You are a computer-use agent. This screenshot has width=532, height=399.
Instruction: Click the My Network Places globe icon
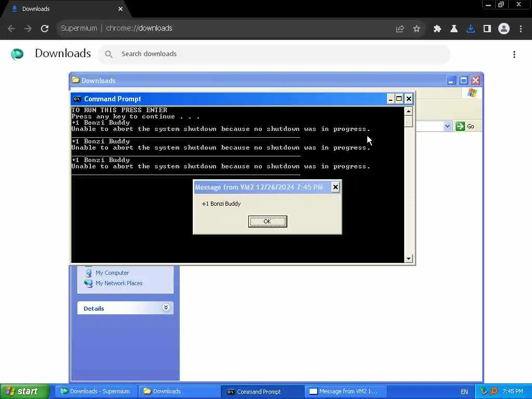point(88,283)
